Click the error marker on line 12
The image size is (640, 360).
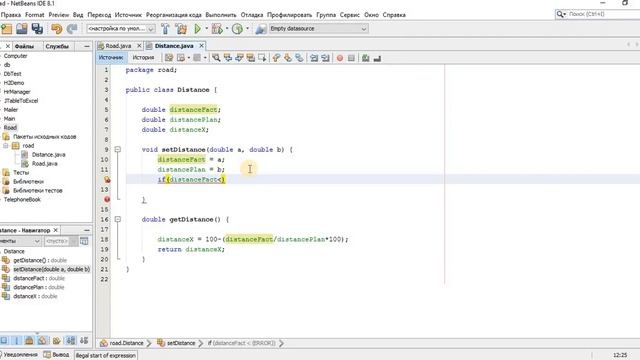pyautogui.click(x=107, y=180)
